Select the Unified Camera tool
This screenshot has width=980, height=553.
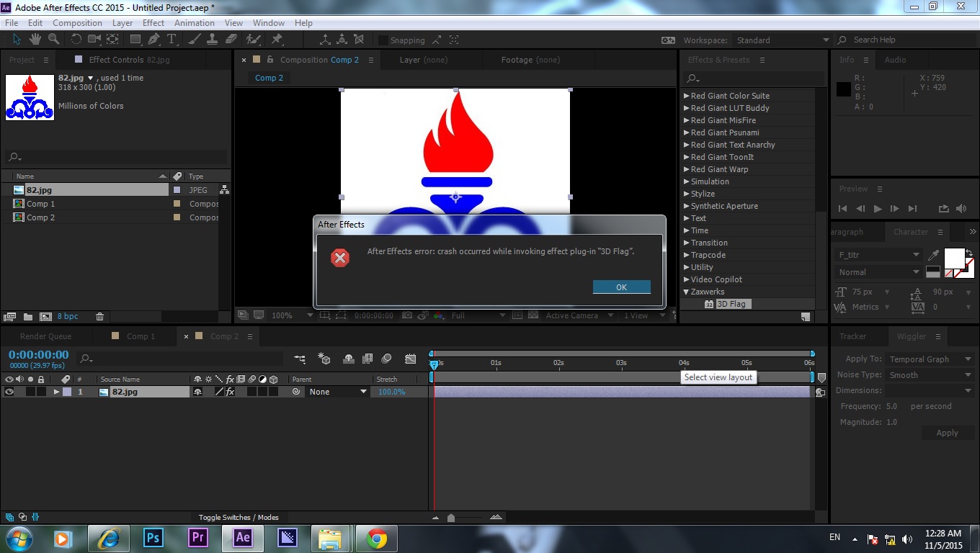94,40
